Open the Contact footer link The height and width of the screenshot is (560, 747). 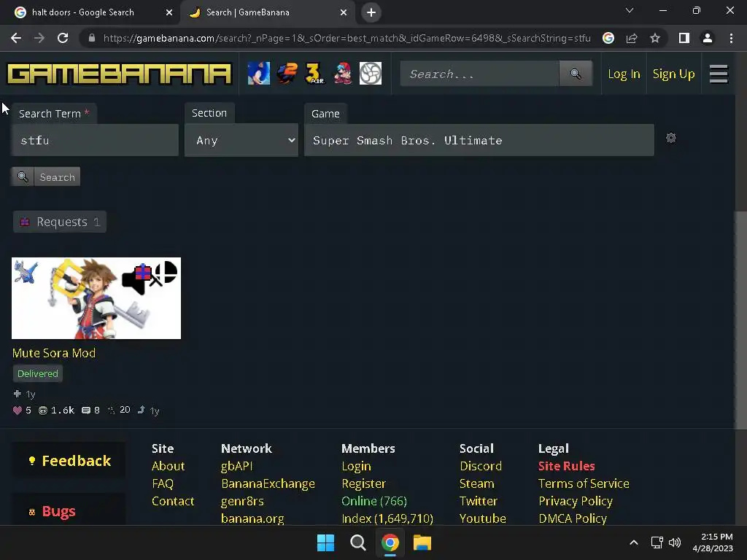tap(173, 501)
